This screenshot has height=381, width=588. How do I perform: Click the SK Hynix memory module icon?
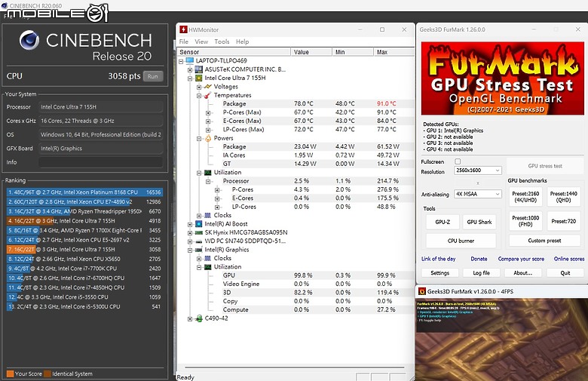pyautogui.click(x=199, y=232)
